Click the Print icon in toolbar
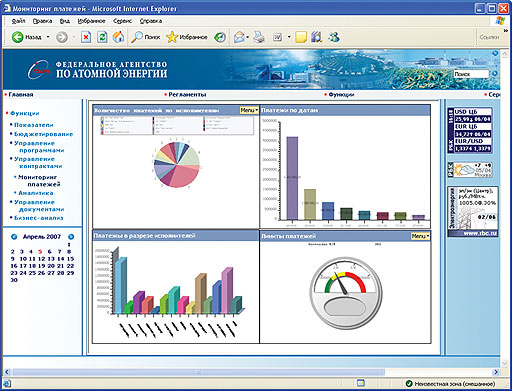 coord(259,37)
